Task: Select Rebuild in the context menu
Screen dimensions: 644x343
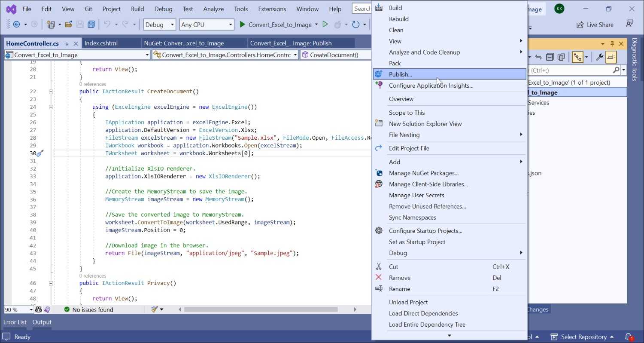Action: [x=449, y=19]
